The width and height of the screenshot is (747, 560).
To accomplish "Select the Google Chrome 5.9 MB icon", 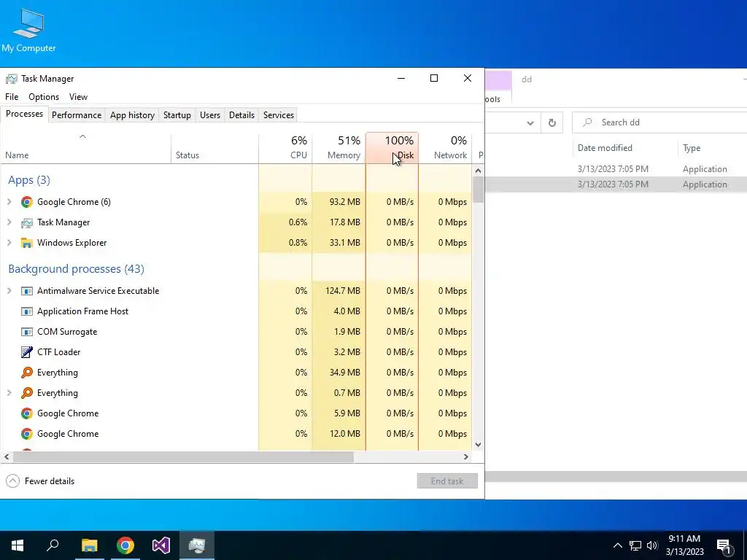I will [x=27, y=413].
